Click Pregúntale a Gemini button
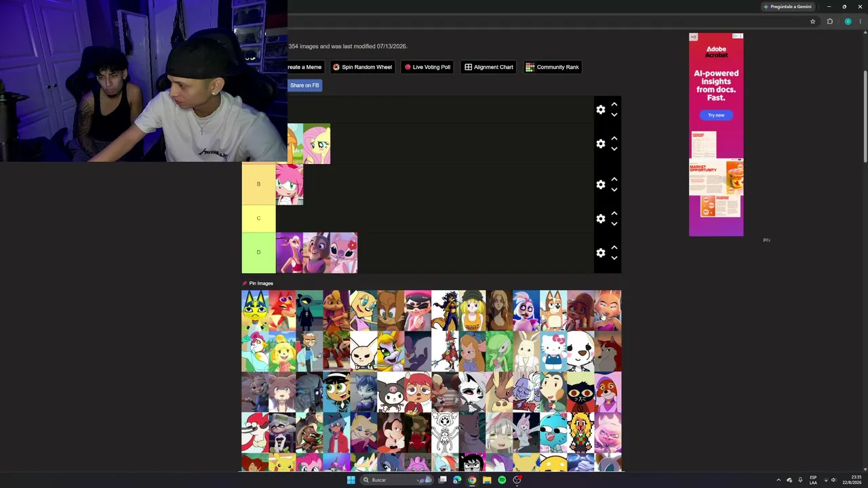Image resolution: width=868 pixels, height=488 pixels. click(x=788, y=7)
